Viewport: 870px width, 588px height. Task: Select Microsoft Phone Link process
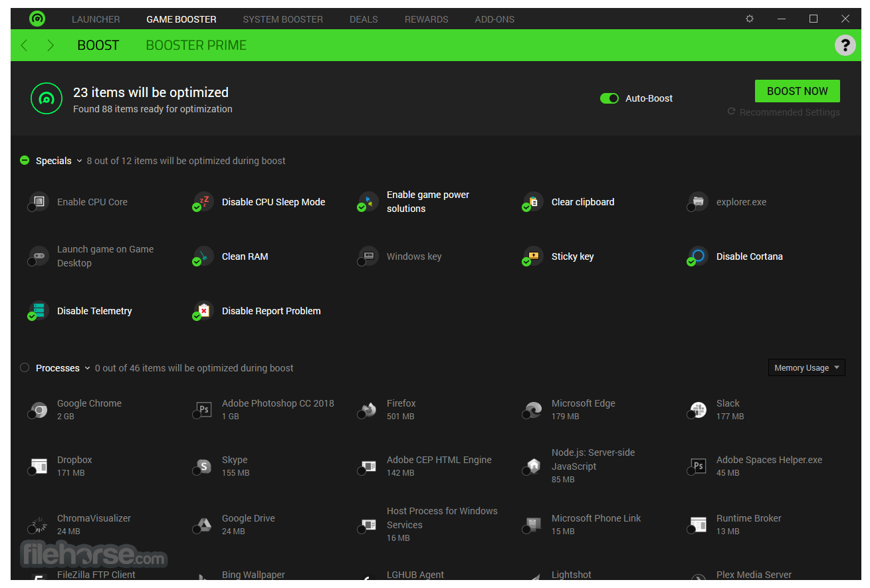(x=582, y=524)
